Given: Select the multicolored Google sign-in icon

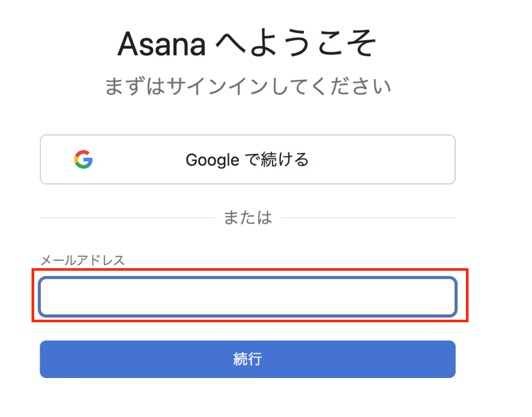Looking at the screenshot, I should [x=83, y=160].
